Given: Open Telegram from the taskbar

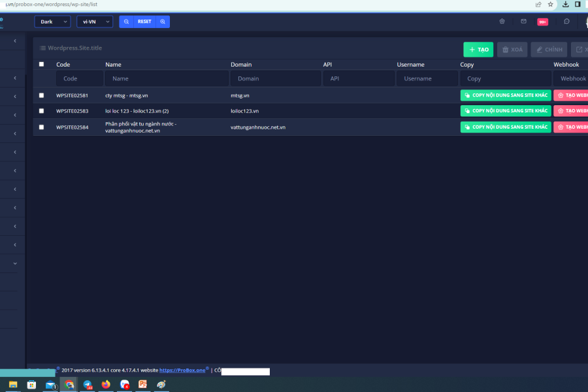Looking at the screenshot, I should click(x=88, y=385).
